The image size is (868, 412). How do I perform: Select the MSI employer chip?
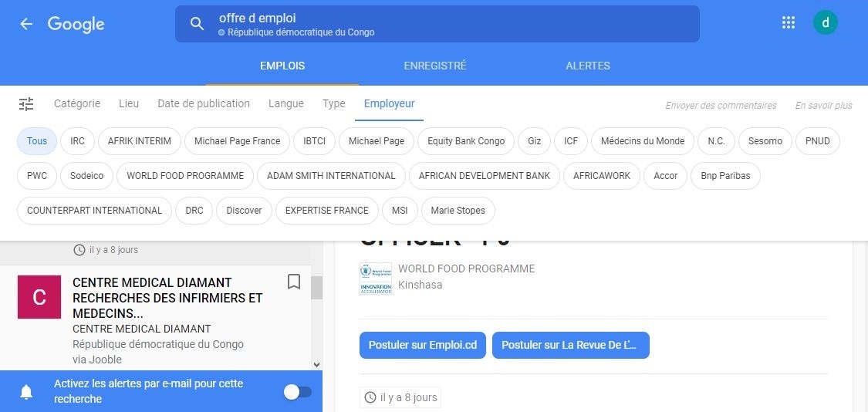click(400, 211)
